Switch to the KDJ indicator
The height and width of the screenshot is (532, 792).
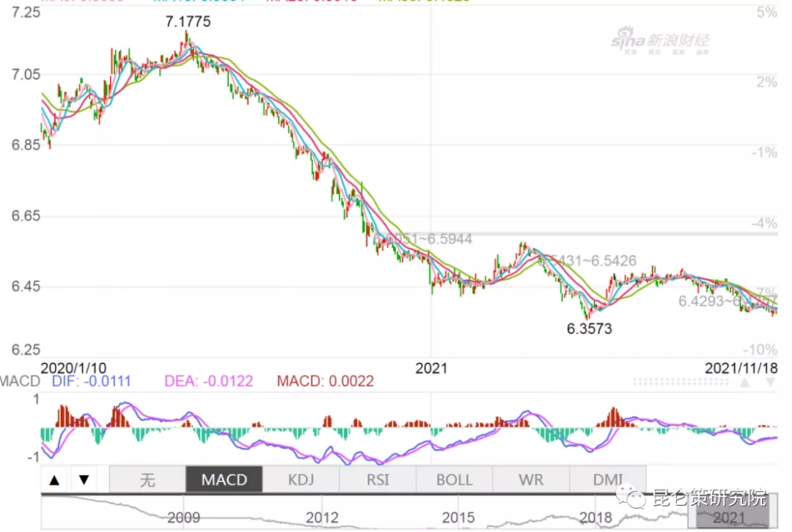click(x=301, y=481)
